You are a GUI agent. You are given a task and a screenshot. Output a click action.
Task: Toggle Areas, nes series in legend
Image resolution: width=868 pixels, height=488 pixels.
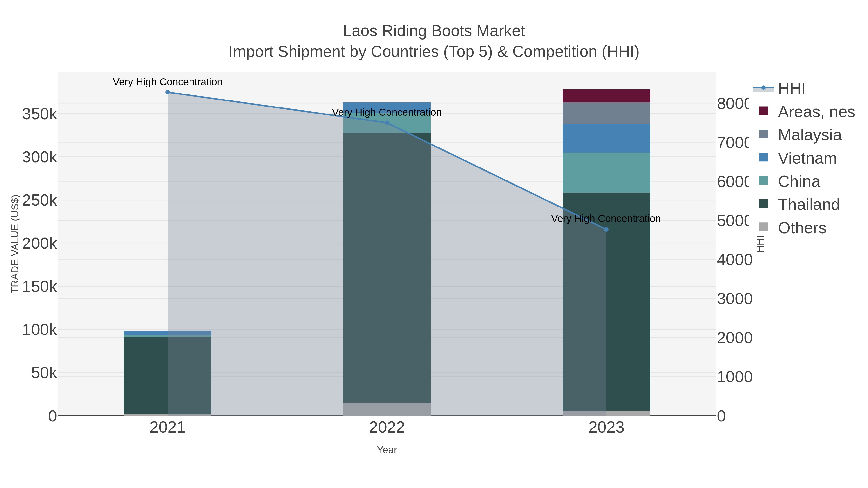tap(807, 112)
